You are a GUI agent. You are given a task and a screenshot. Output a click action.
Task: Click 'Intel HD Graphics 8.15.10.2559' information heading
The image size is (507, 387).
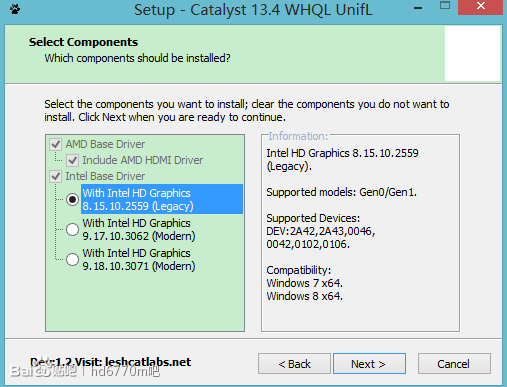click(342, 153)
